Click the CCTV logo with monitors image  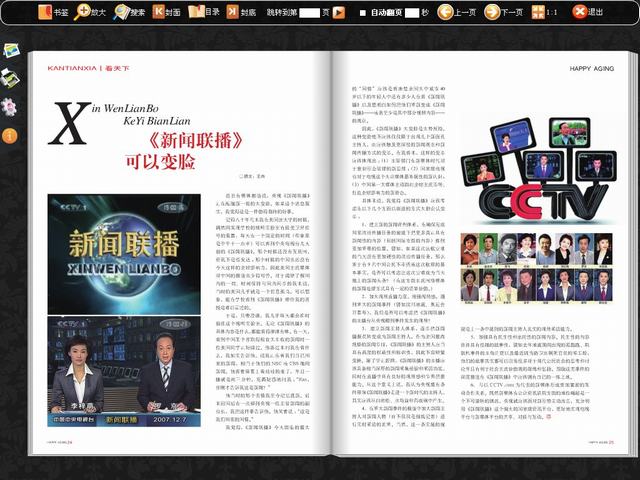(x=539, y=171)
